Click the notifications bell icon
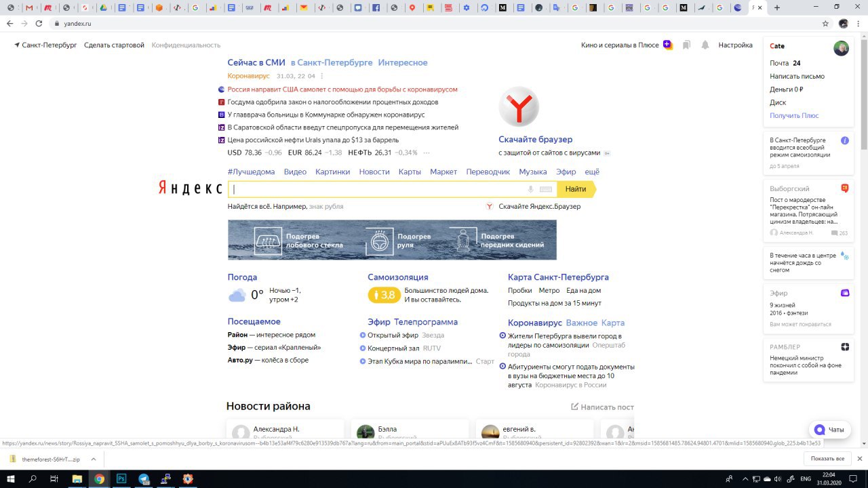This screenshot has height=488, width=868. (705, 45)
